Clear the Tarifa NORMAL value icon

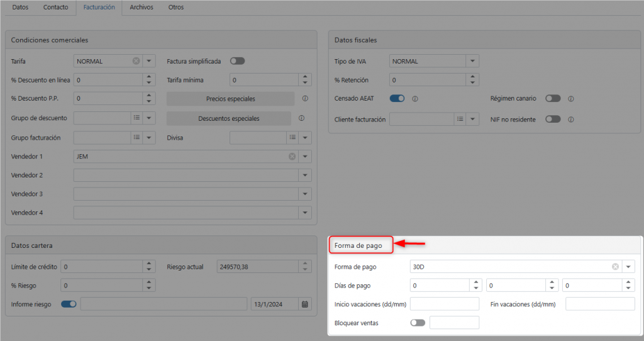tap(136, 61)
